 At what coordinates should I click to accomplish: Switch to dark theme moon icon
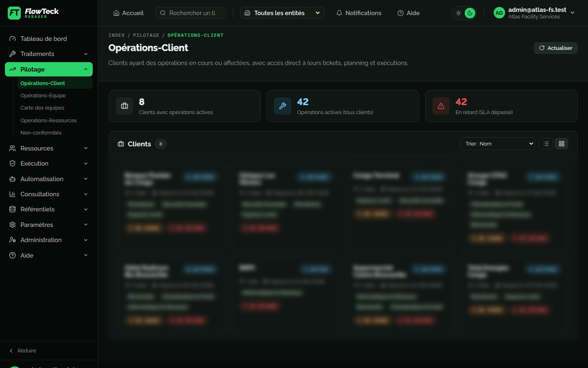point(470,13)
